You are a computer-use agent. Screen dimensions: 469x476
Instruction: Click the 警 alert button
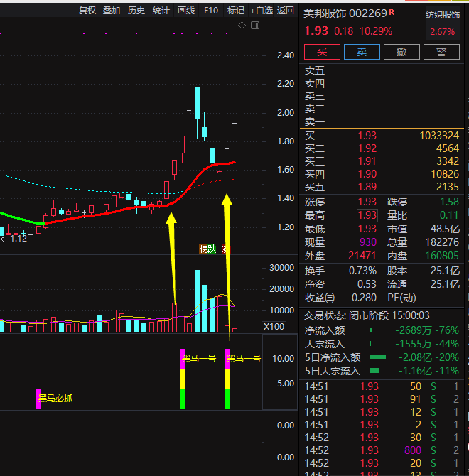point(441,52)
